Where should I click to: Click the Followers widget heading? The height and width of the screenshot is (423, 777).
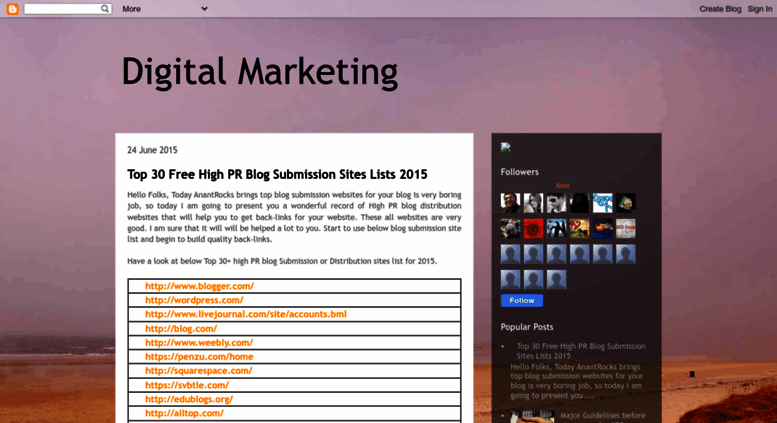click(519, 172)
